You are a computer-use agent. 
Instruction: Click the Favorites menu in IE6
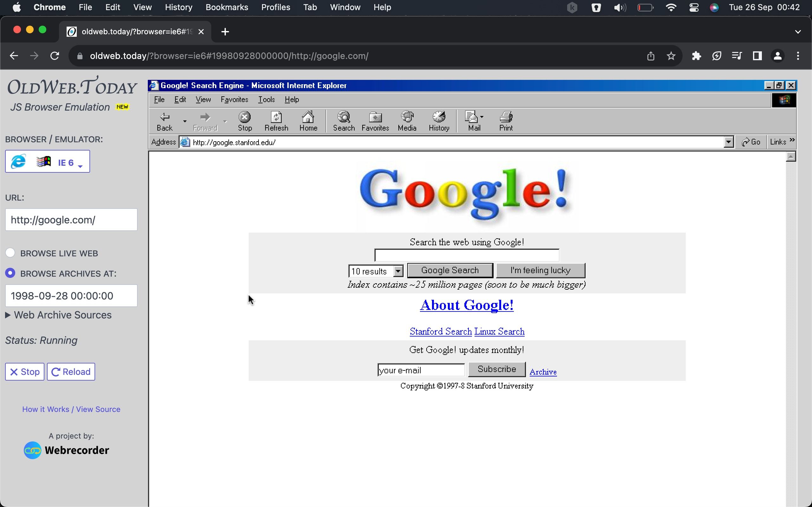(234, 99)
